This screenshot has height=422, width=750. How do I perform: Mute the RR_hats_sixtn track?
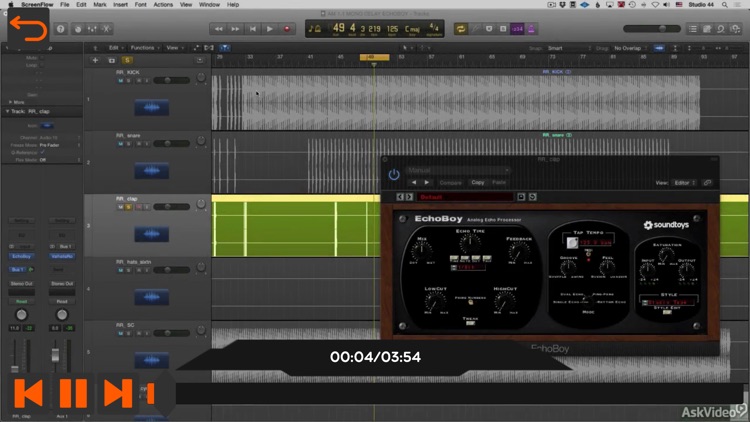tap(121, 270)
